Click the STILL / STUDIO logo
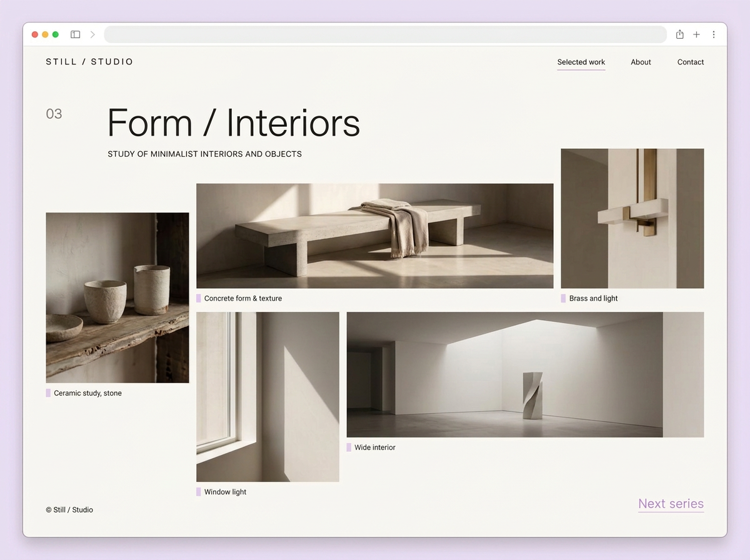 pyautogui.click(x=89, y=62)
